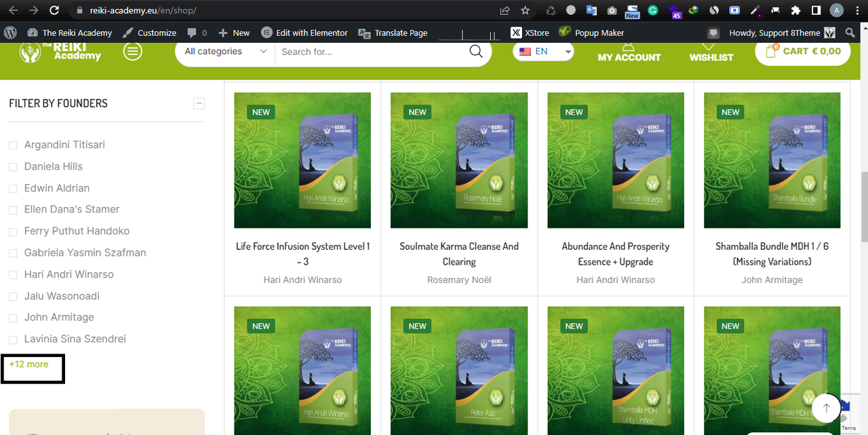
Task: Click the comments bubble showing 0
Action: (197, 33)
